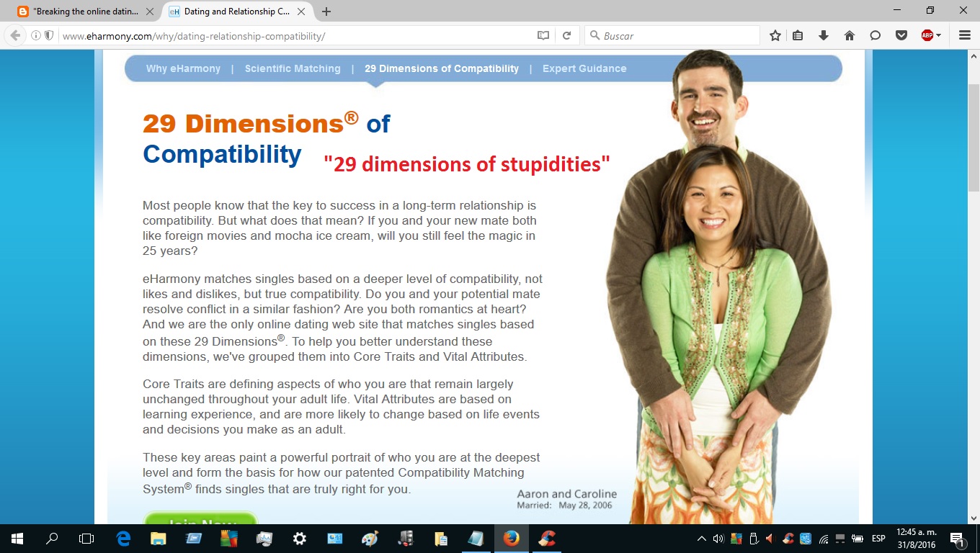The image size is (980, 553).
Task: Open the Adblock Plus dropdown arrow
Action: pos(939,35)
